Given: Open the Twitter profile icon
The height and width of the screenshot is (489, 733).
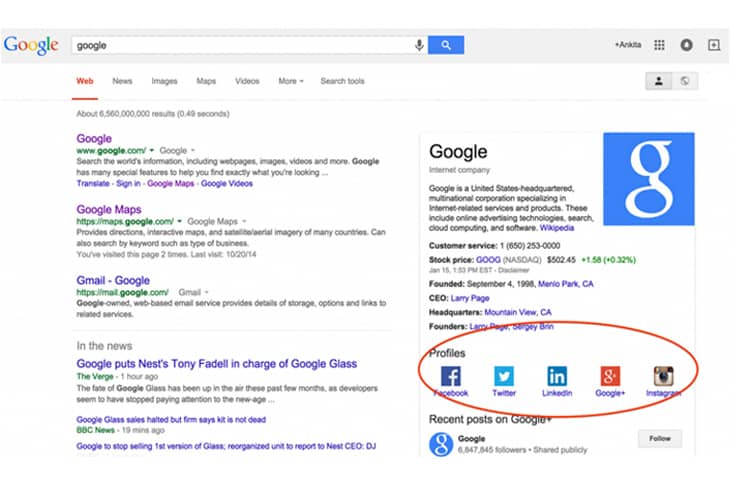Looking at the screenshot, I should point(504,376).
